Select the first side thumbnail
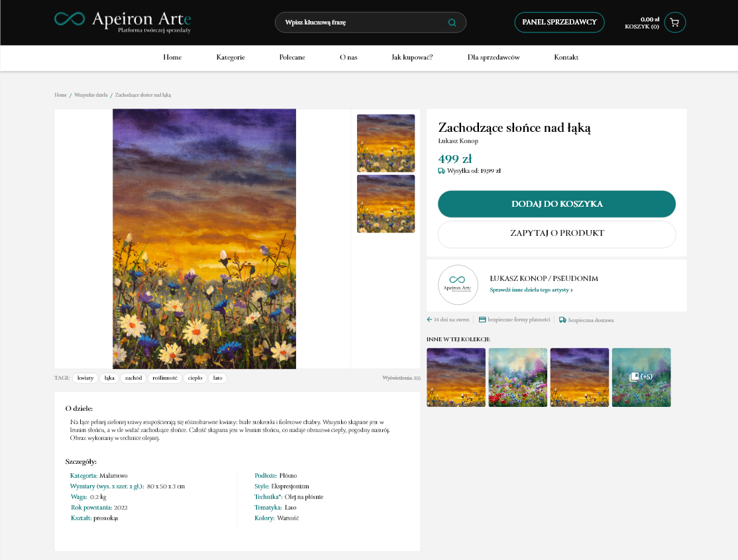Viewport: 738px width, 560px height. click(x=386, y=143)
